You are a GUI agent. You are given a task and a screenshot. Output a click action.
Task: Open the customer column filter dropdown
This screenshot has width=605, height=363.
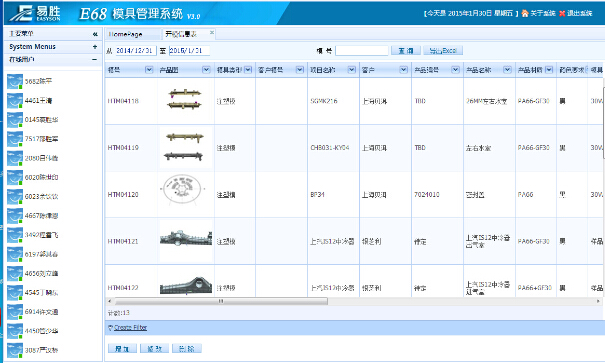[x=403, y=70]
